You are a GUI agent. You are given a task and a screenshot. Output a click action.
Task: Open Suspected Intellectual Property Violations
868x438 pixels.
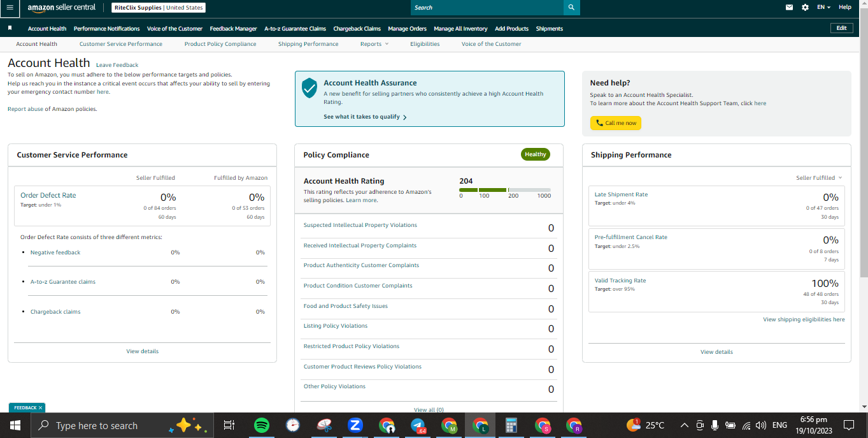tap(360, 225)
